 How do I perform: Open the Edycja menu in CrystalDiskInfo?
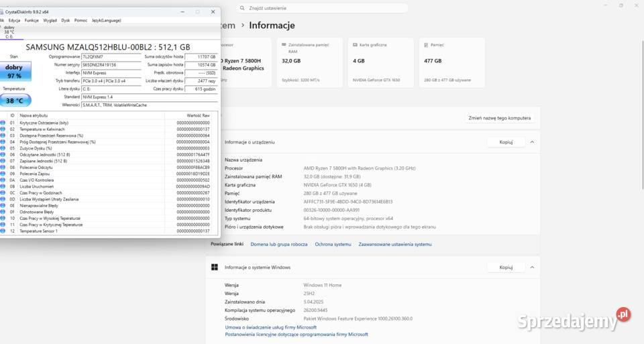[14, 20]
